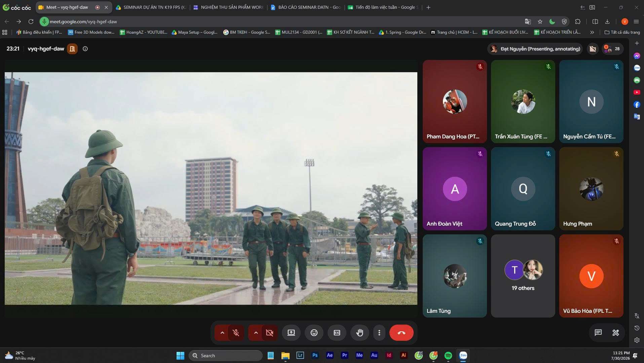The width and height of the screenshot is (644, 363).
Task: Unmute the microphone
Action: (236, 333)
